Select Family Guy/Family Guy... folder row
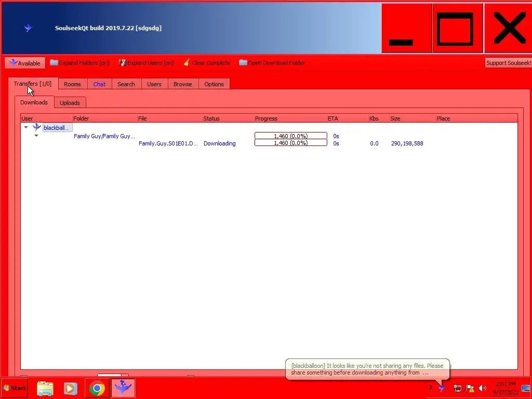The width and height of the screenshot is (532, 399). (x=104, y=136)
